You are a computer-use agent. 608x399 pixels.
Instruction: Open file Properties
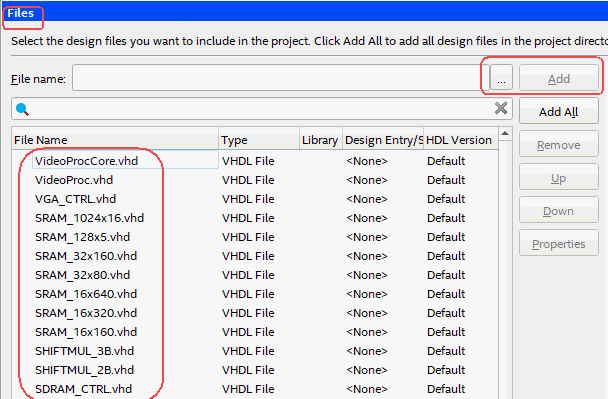click(x=559, y=243)
